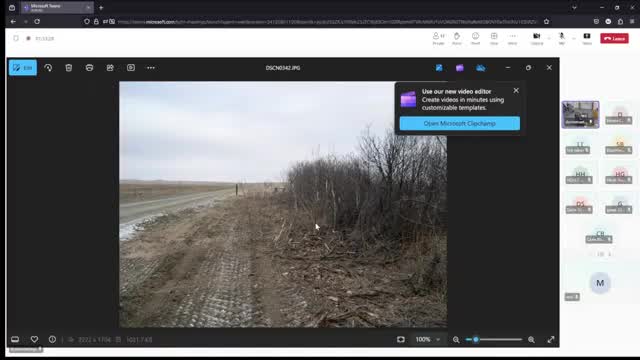Screen dimensions: 640x360
Task: Click the zoom out magnifier icon
Action: pyautogui.click(x=456, y=340)
